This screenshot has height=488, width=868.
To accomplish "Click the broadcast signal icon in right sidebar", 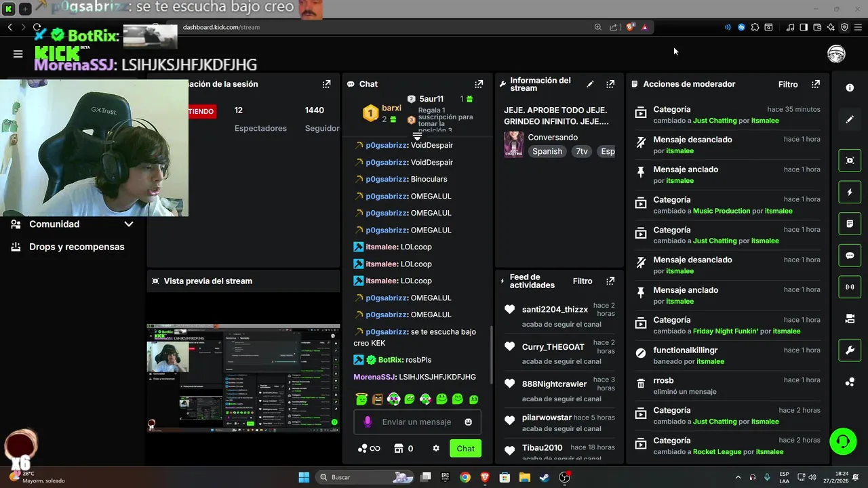I will (850, 287).
